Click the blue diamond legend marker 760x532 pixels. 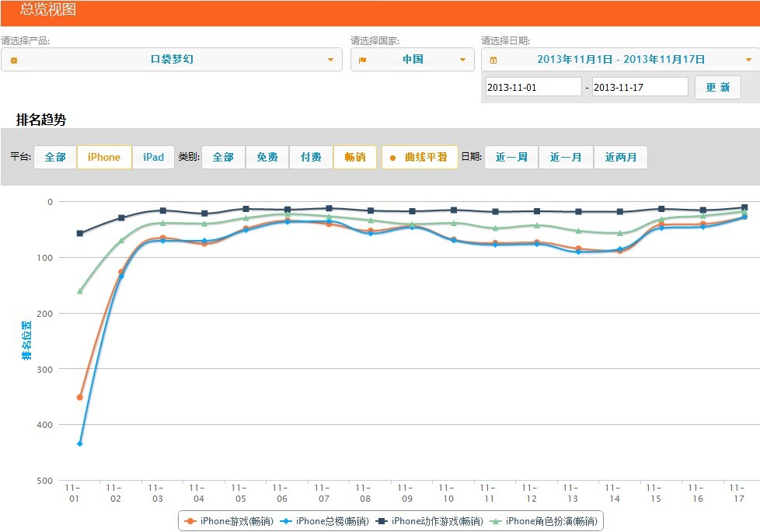[285, 521]
